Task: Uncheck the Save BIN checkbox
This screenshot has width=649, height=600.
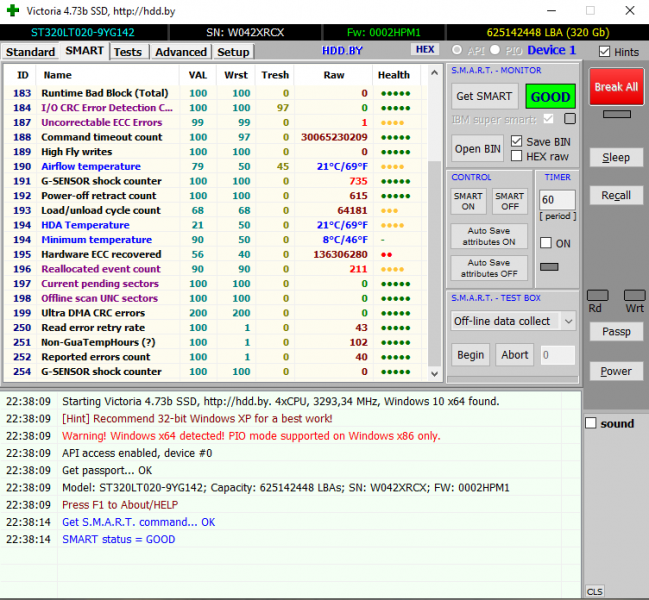Action: click(517, 142)
